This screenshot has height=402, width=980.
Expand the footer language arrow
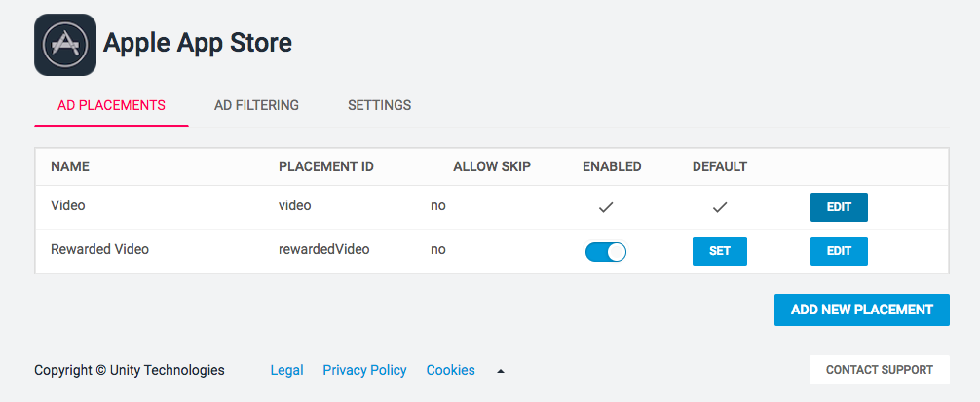500,371
